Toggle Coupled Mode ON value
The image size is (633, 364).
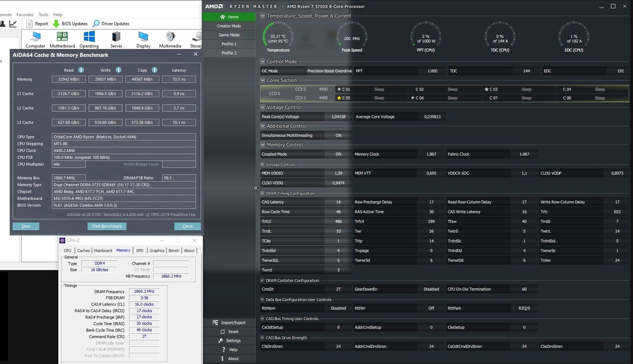[x=338, y=154]
